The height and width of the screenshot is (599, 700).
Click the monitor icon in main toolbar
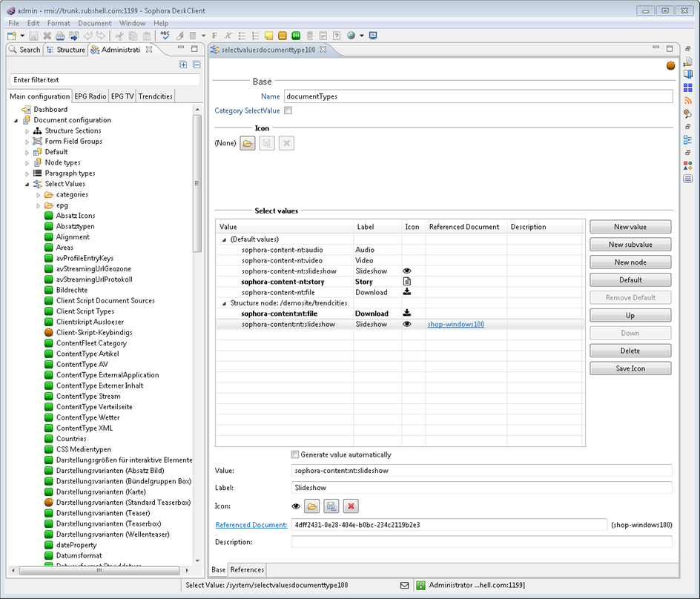point(373,36)
